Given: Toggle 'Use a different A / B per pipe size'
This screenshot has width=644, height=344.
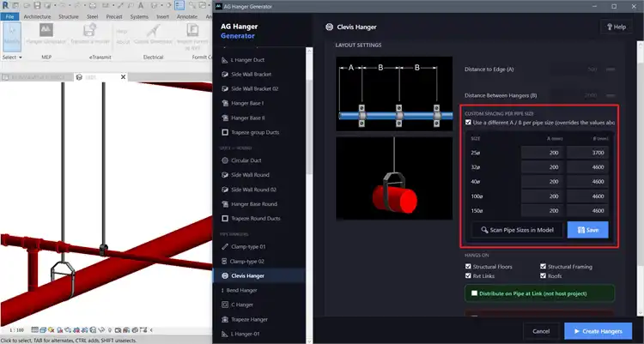Looking at the screenshot, I should 468,123.
